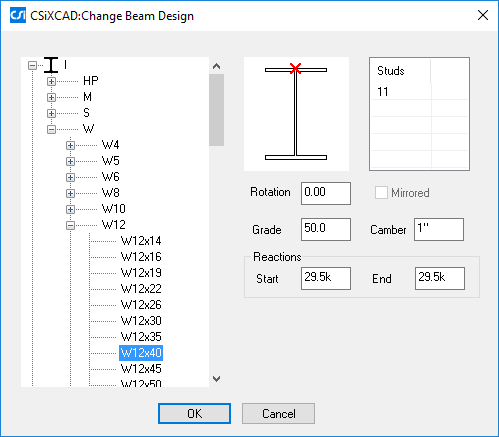Collapse the W section group
This screenshot has width=499, height=437.
[51, 129]
